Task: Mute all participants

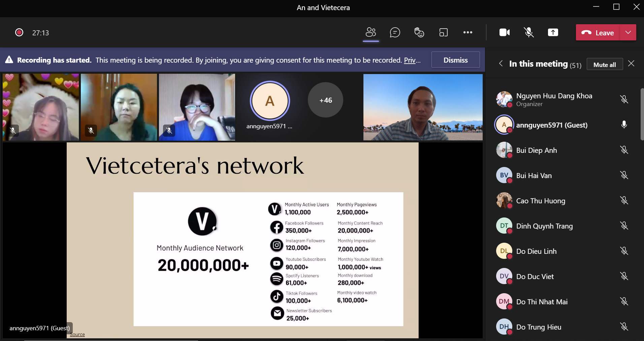Action: click(x=605, y=64)
